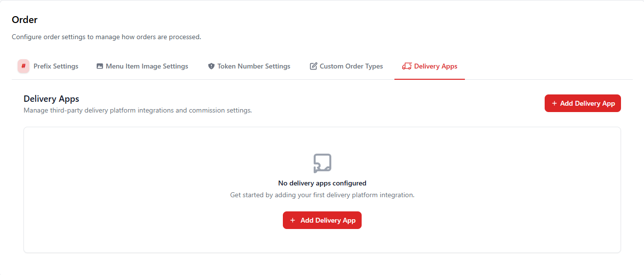The width and height of the screenshot is (644, 275).
Task: Click the 'Order' page heading
Action: [x=25, y=20]
